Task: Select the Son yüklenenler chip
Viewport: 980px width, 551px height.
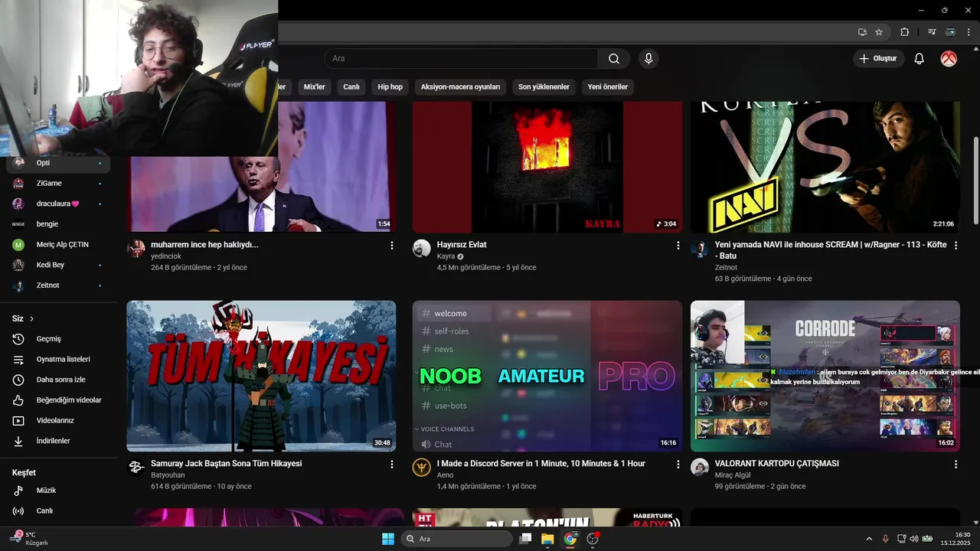Action: 544,87
